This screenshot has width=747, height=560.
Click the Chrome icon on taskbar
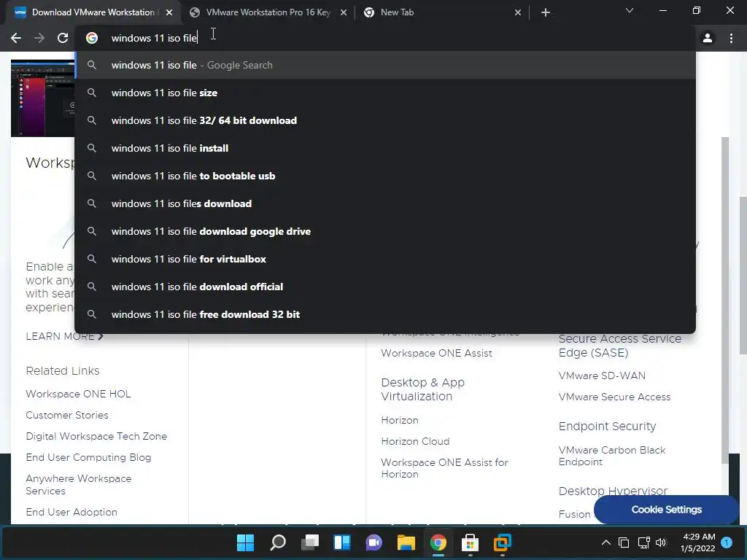(x=438, y=542)
